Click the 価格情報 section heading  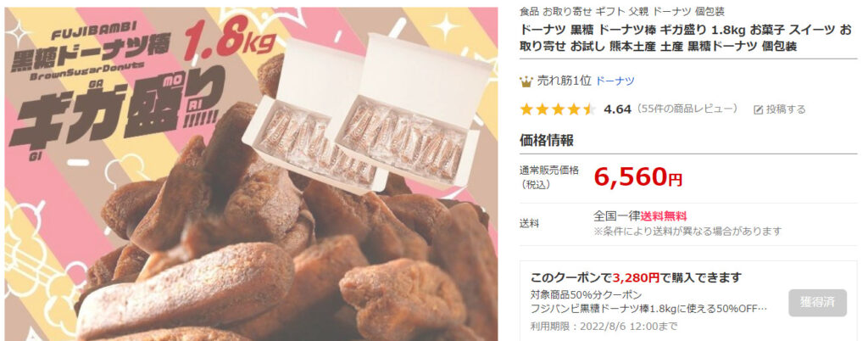click(547, 141)
